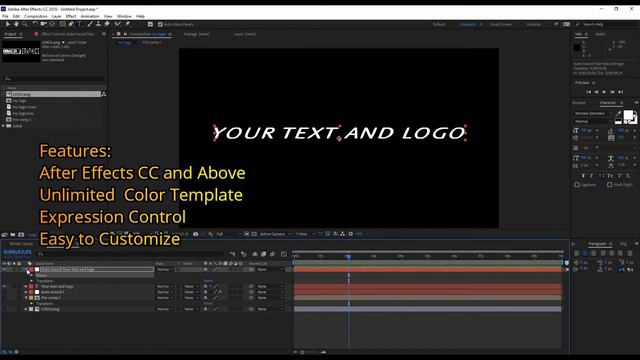Select the Selection arrow tool

(7, 24)
